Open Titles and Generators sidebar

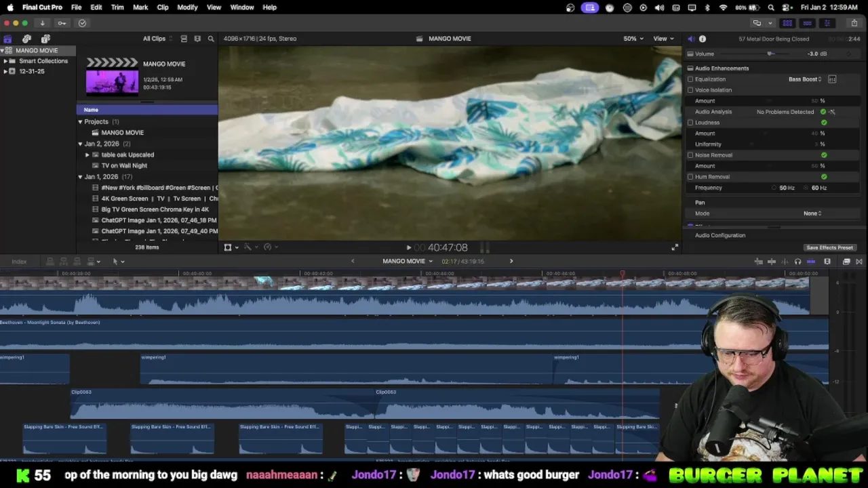(45, 39)
